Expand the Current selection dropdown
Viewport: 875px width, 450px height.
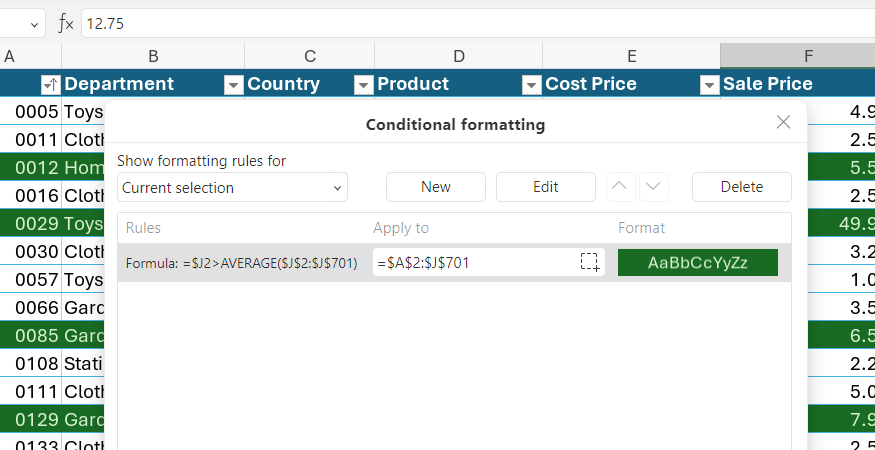click(232, 188)
